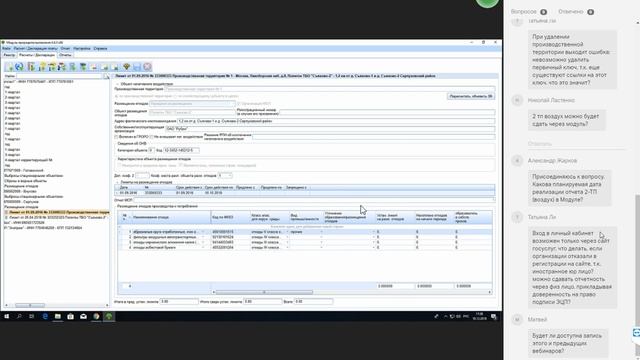This screenshot has width=640, height=360.
Task: Collapse the 'Лимиты на размещение отходов' section
Action: click(117, 182)
